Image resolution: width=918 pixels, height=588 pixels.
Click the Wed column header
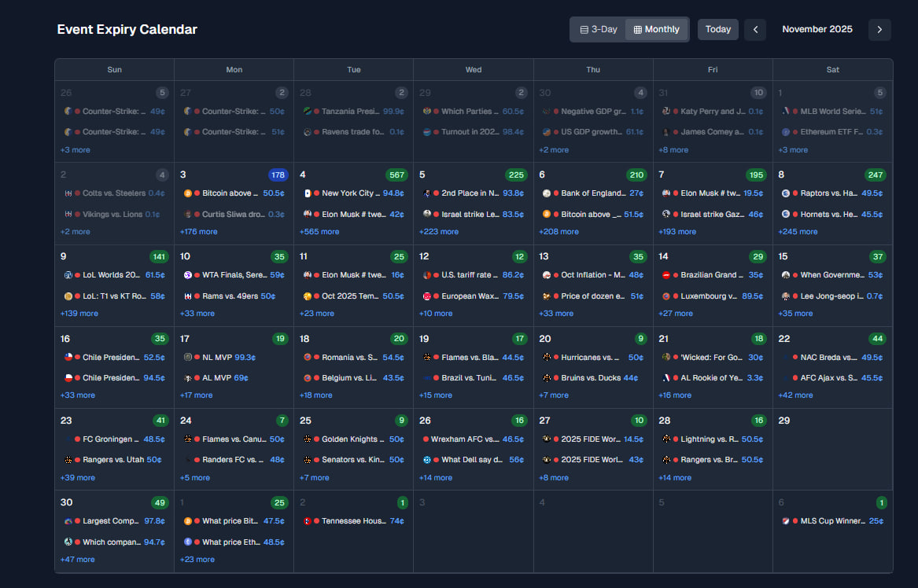[473, 70]
